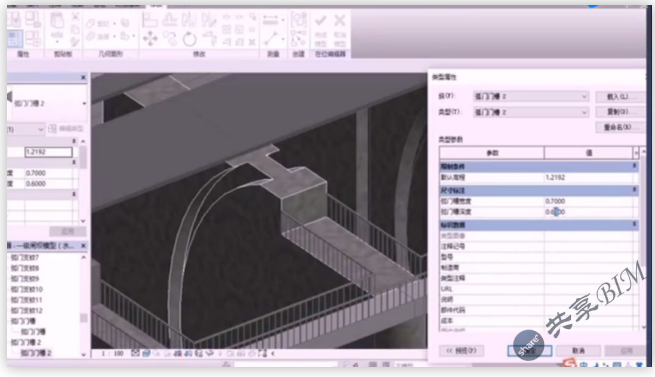
Task: Click the Edit Type button in Properties palette
Action: tap(66, 129)
